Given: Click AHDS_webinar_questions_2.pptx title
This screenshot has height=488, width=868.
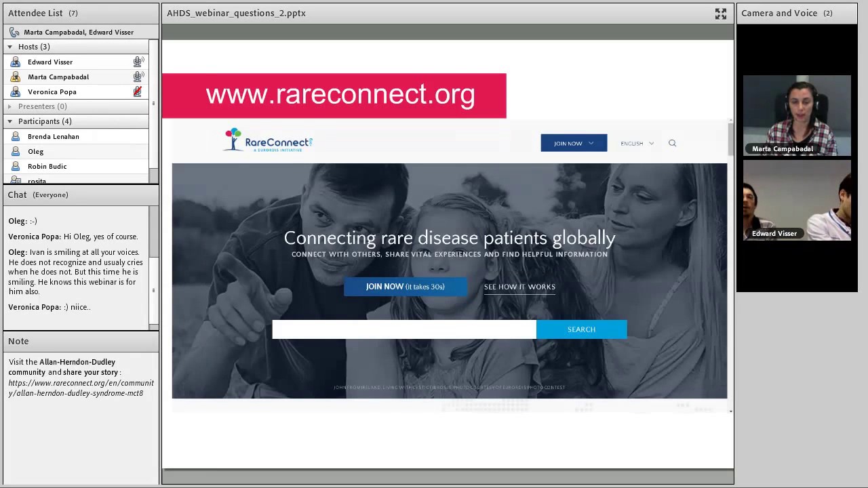Looking at the screenshot, I should click(x=236, y=13).
